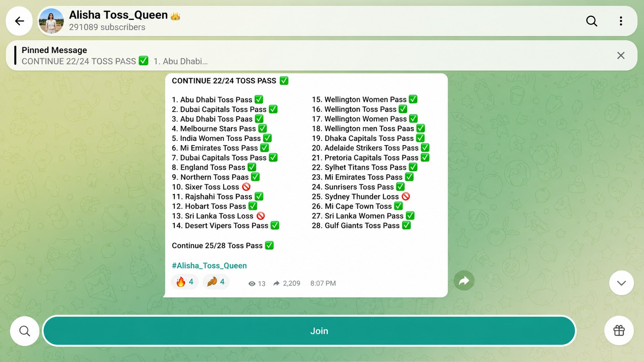
Task: Select line 2. Dubai Capitals Toss Pass
Action: click(225, 109)
